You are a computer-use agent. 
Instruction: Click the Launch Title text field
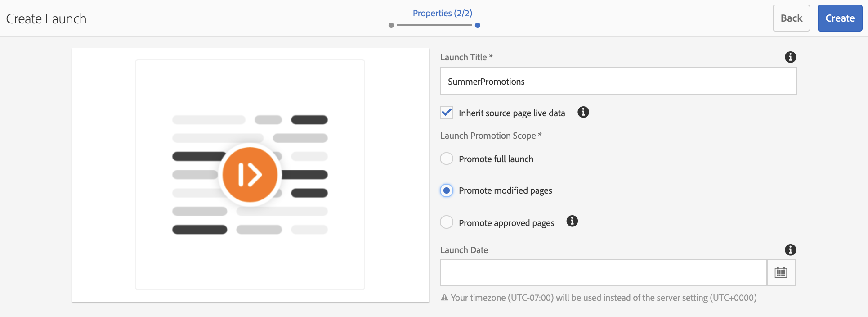click(618, 81)
